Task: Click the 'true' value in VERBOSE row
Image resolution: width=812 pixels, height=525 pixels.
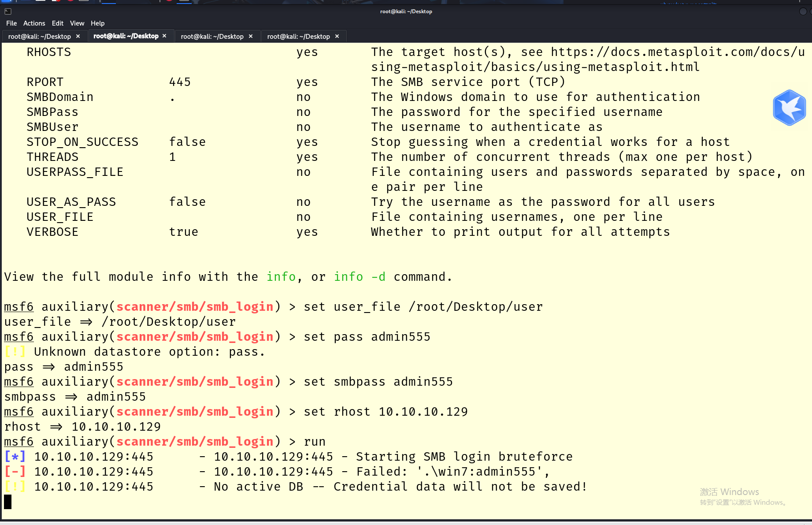Action: [x=184, y=232]
